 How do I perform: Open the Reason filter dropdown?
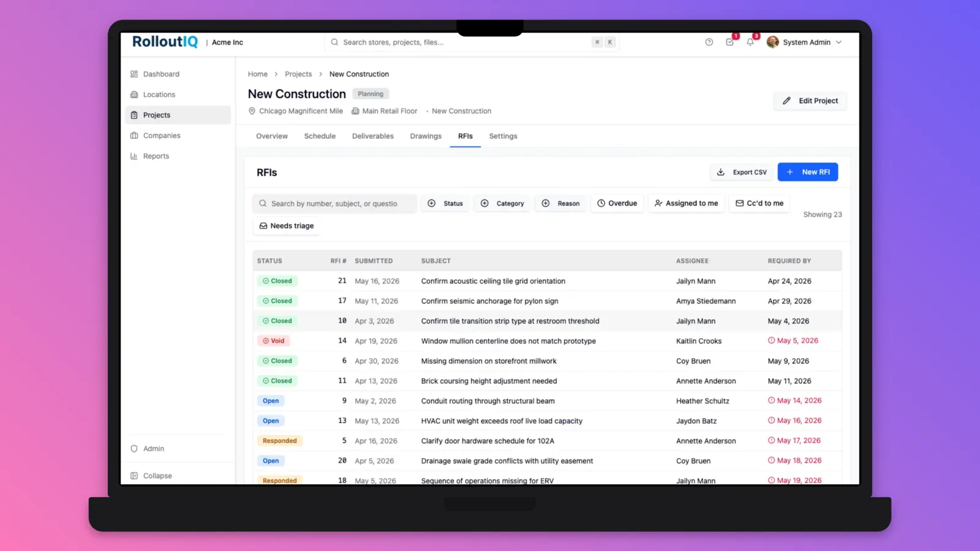[560, 203]
